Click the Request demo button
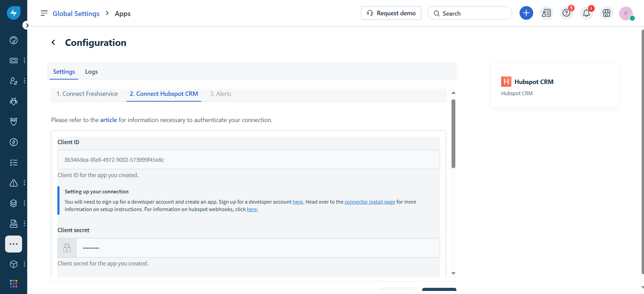 click(x=391, y=13)
